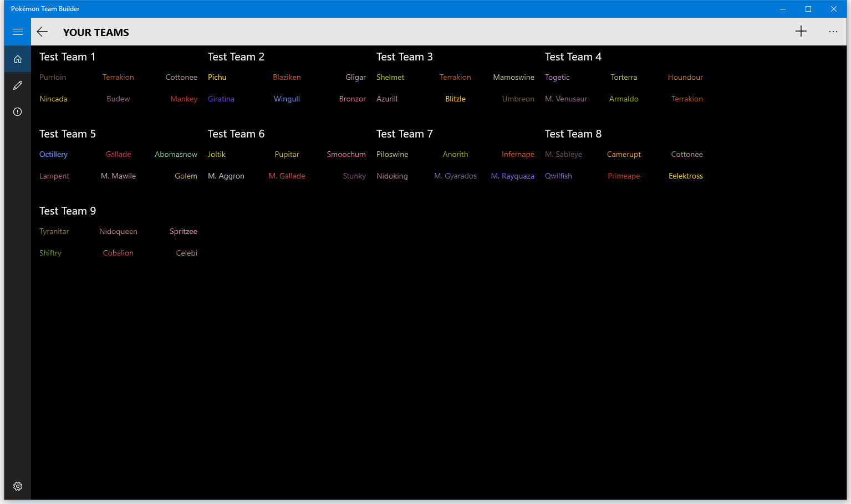This screenshot has width=851, height=504.
Task: Select M. Gyarados in Test Team 7
Action: pos(455,176)
